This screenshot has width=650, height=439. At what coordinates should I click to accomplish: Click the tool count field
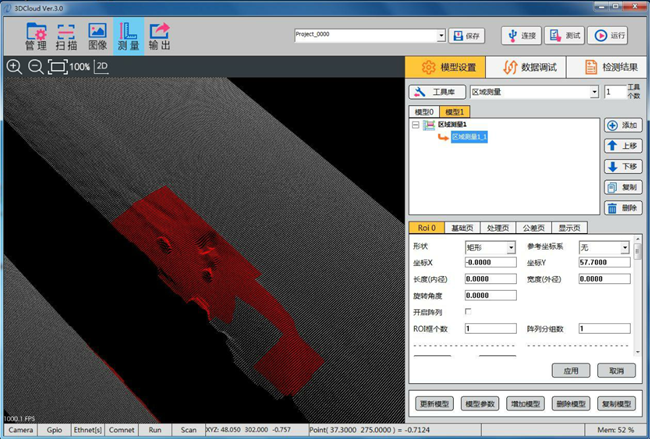[614, 92]
